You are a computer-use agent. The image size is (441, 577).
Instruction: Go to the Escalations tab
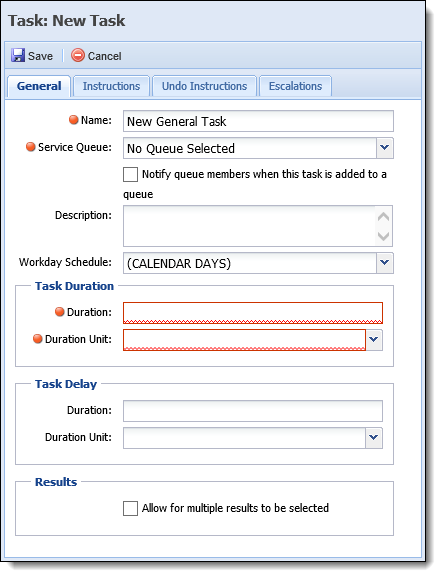pos(295,86)
